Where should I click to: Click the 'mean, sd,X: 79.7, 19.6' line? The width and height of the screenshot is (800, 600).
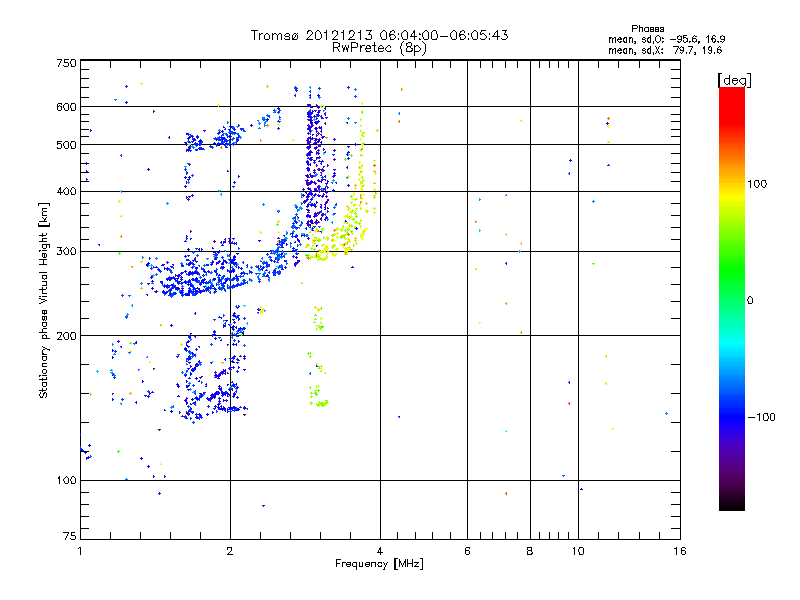click(x=665, y=50)
